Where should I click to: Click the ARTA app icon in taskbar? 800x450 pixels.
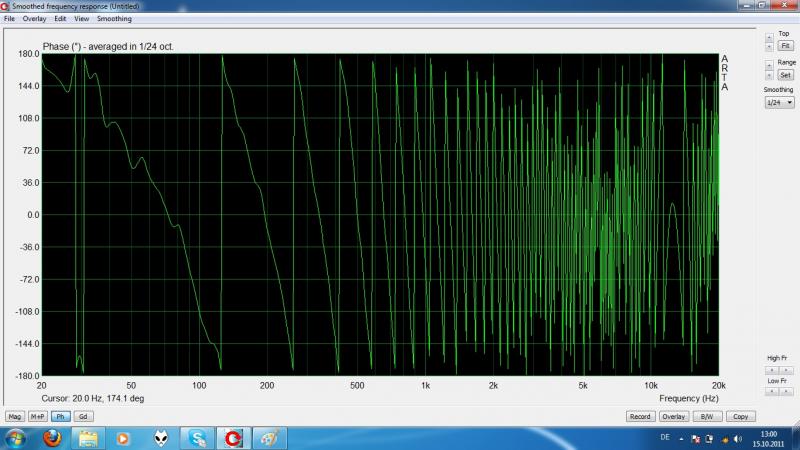[234, 437]
